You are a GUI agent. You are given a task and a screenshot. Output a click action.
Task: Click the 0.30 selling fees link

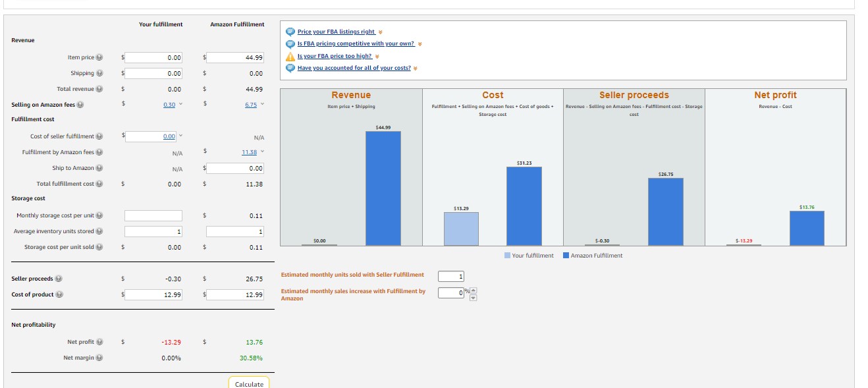click(169, 105)
